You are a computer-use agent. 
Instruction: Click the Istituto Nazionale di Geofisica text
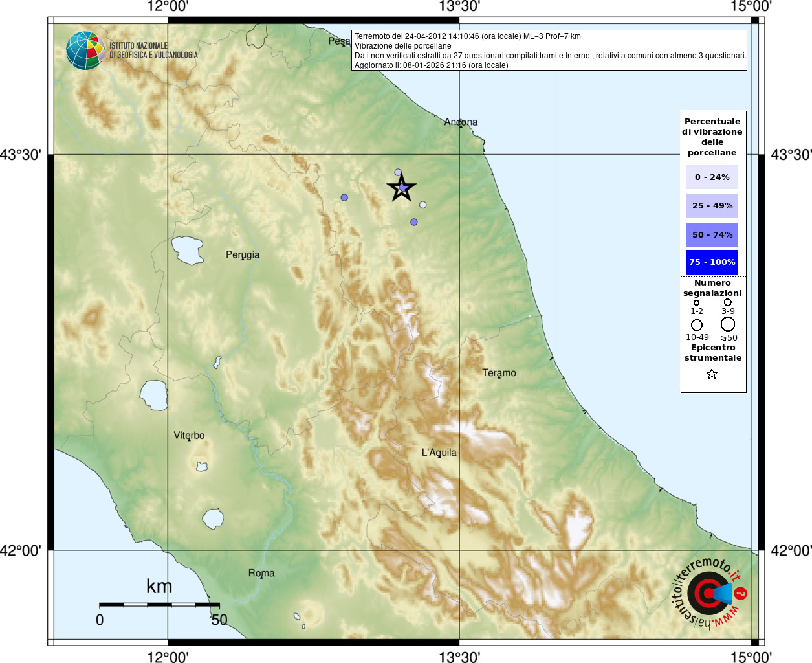point(153,51)
